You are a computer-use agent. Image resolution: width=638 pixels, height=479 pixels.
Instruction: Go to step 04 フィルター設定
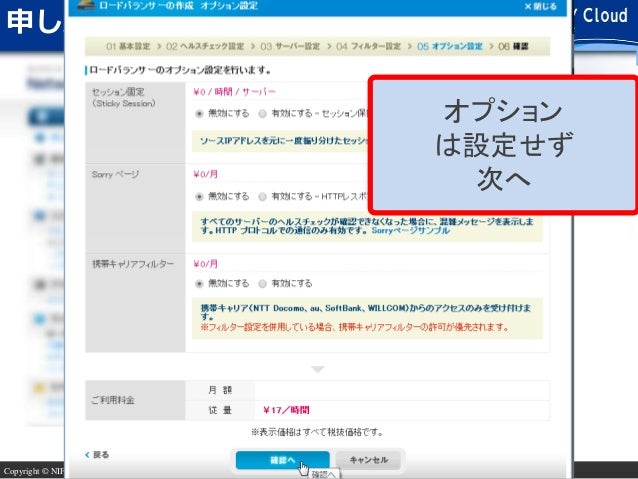pyautogui.click(x=369, y=46)
